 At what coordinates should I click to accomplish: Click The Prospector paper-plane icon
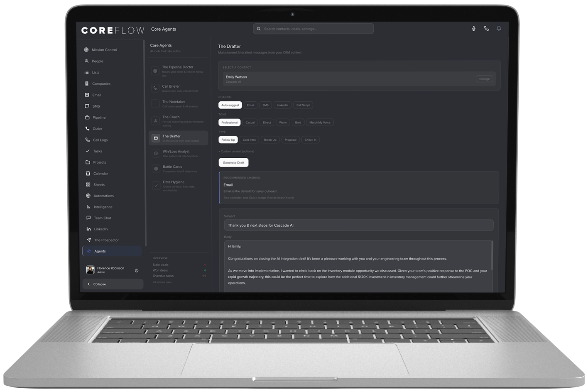pyautogui.click(x=89, y=240)
